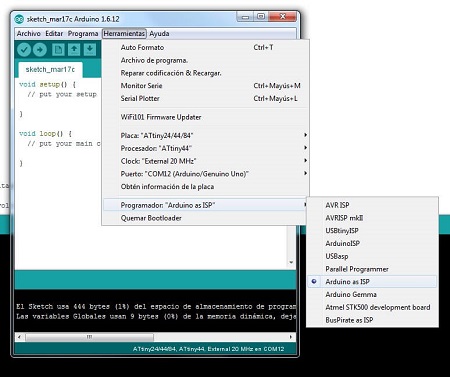Select Reparar codificación & Recargar

(205, 73)
